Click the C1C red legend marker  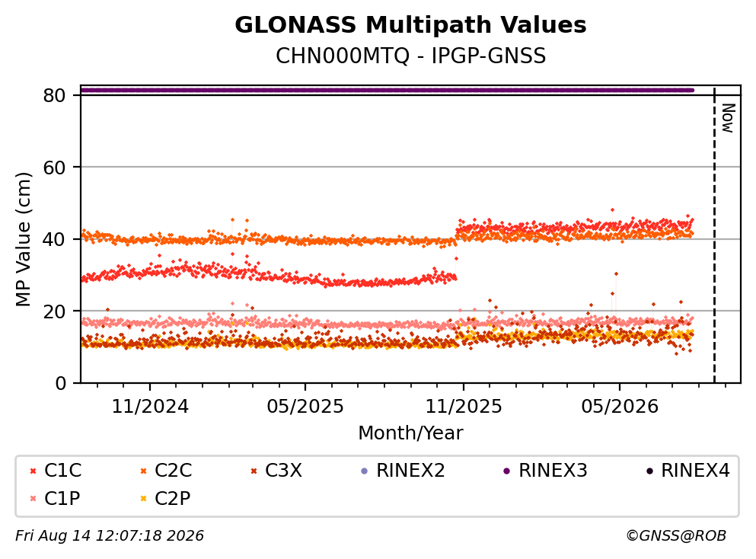[x=33, y=471]
